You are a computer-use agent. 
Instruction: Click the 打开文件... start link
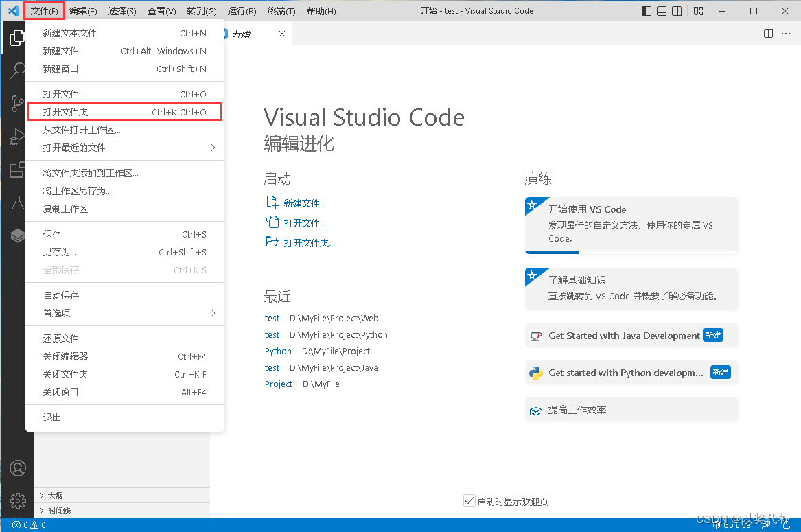point(305,223)
